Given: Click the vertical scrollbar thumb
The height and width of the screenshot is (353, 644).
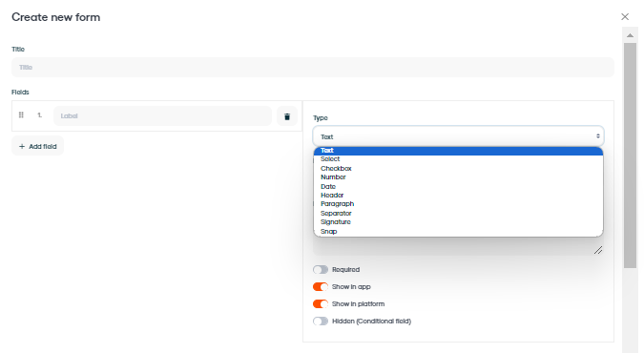Looking at the screenshot, I should click(630, 156).
